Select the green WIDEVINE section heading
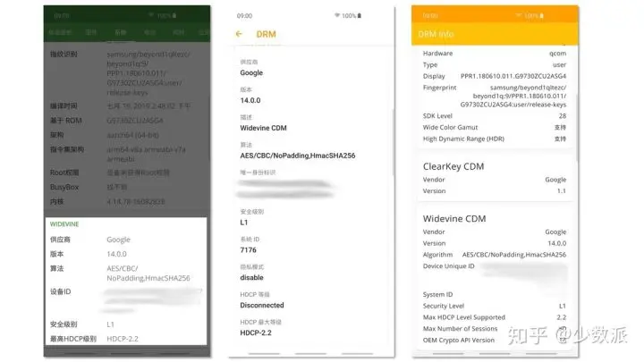Image resolution: width=644 pixels, height=362 pixels. pos(64,224)
